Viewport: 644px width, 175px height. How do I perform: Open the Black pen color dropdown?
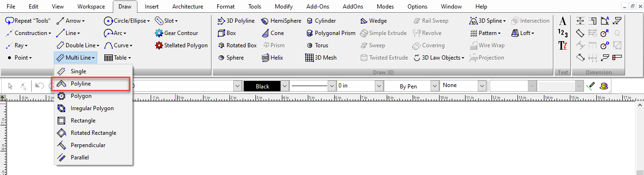point(285,86)
